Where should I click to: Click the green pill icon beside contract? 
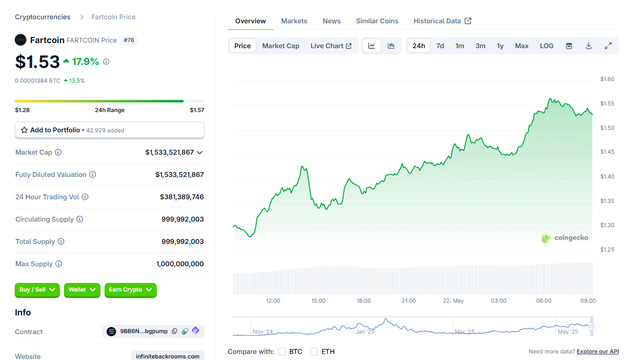(x=185, y=331)
